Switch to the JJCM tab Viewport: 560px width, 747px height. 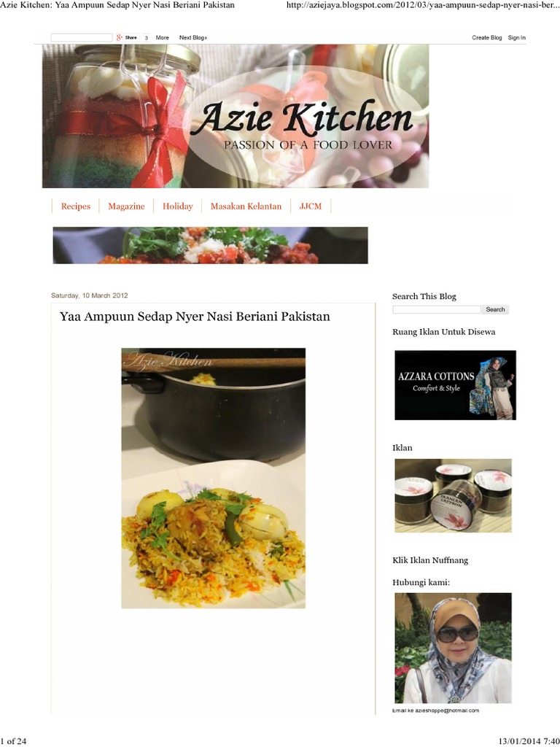[x=311, y=206]
